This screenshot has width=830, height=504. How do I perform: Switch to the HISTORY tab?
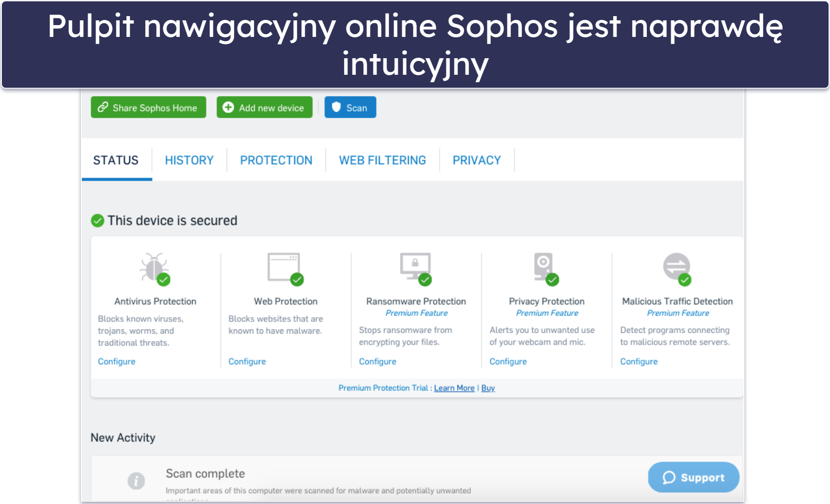[189, 160]
